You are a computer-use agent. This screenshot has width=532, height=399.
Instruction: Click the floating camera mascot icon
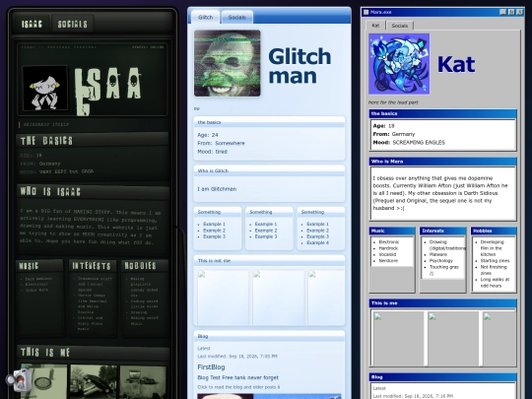click(19, 380)
